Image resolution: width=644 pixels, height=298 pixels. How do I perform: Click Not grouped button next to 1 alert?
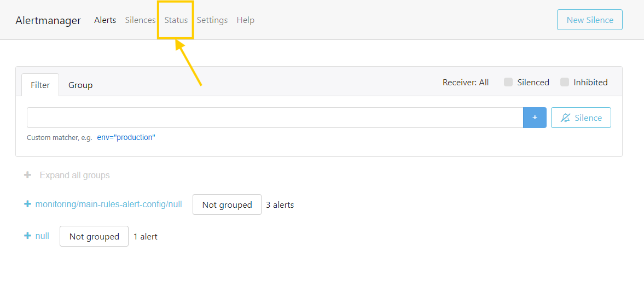[94, 236]
